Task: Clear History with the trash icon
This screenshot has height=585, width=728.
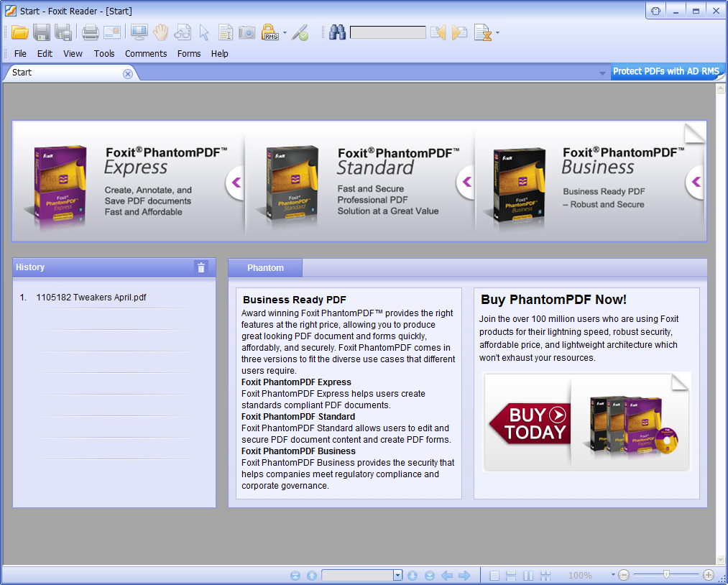Action: [x=201, y=267]
